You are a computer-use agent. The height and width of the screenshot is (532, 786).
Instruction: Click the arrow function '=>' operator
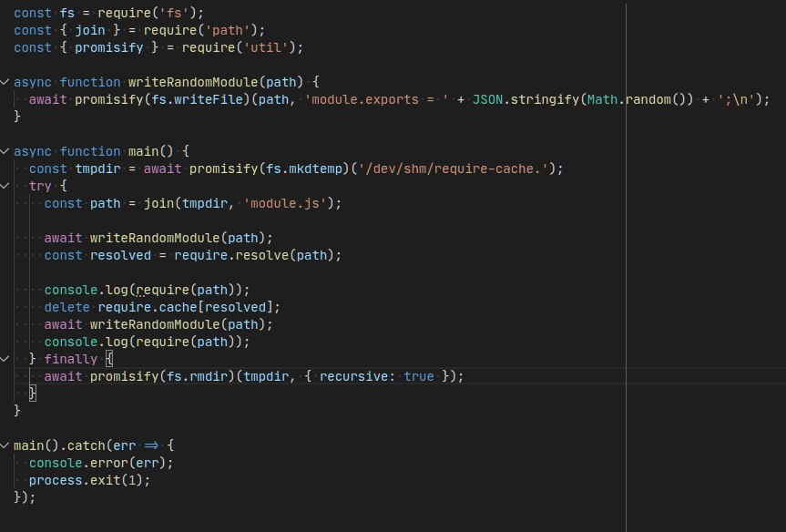[151, 445]
